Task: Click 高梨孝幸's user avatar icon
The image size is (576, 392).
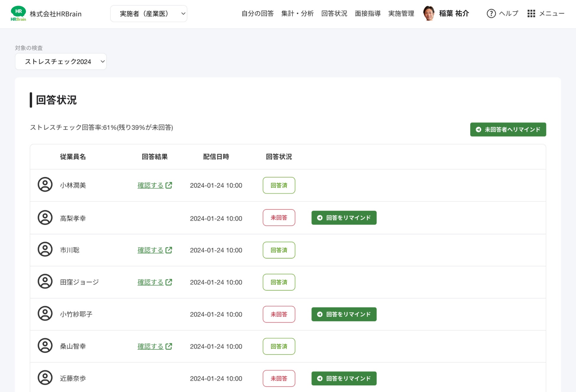Action: coord(45,218)
